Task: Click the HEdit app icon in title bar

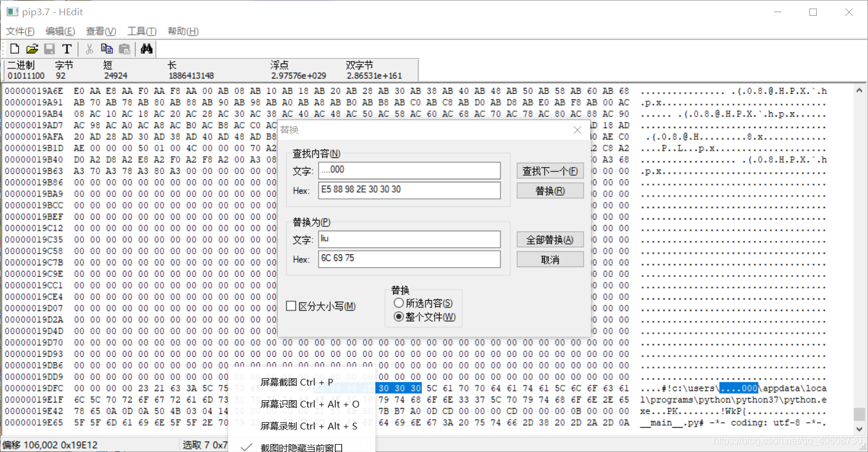Action: tap(12, 12)
